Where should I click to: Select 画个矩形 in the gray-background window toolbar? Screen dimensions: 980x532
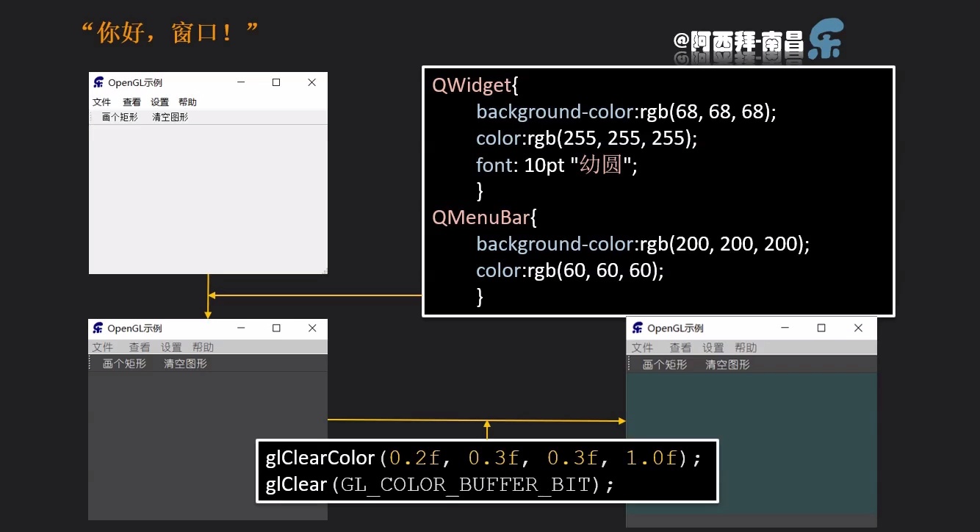tap(124, 364)
